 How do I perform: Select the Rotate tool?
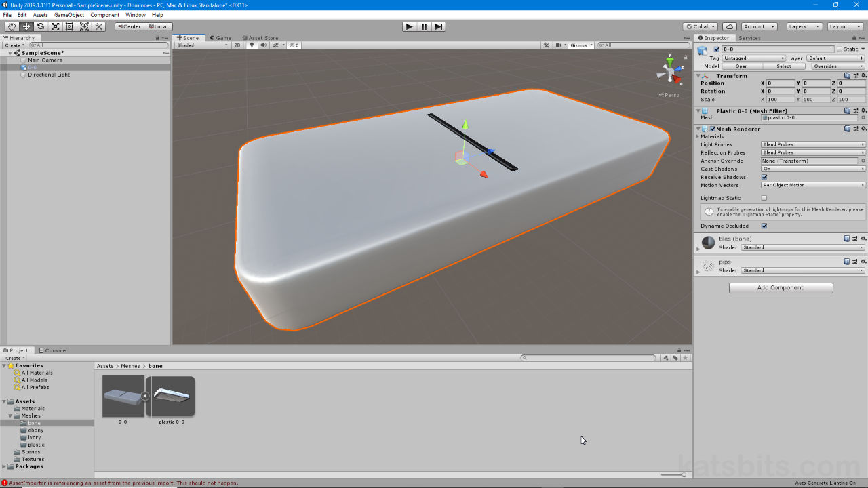click(41, 26)
